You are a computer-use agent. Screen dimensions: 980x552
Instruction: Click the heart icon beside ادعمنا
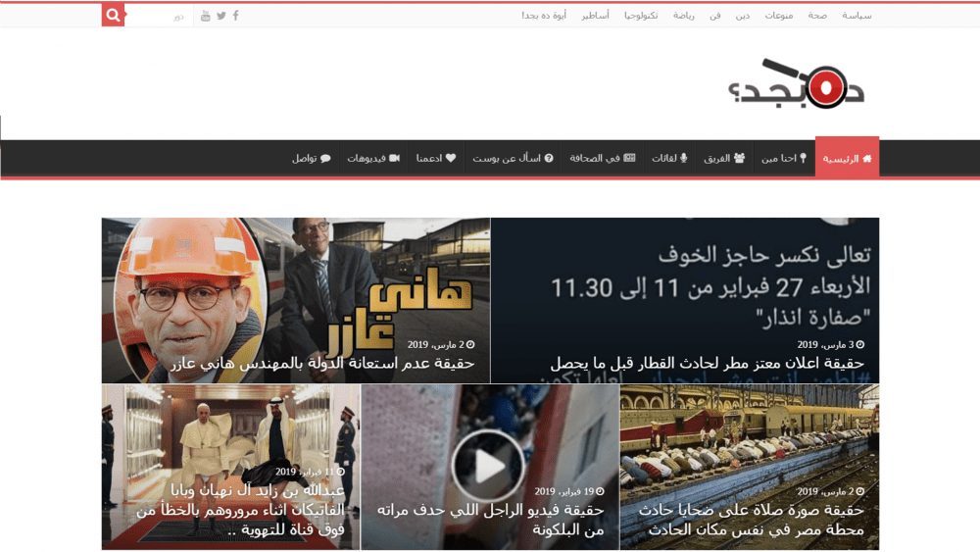point(451,158)
